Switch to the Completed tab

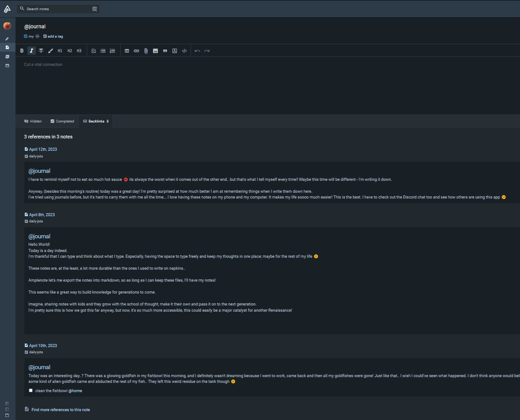click(x=62, y=121)
